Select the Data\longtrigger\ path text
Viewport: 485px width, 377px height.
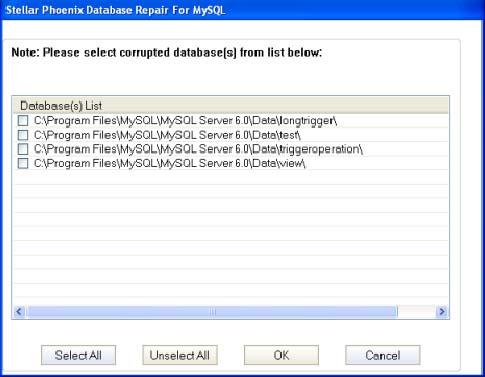coord(186,121)
